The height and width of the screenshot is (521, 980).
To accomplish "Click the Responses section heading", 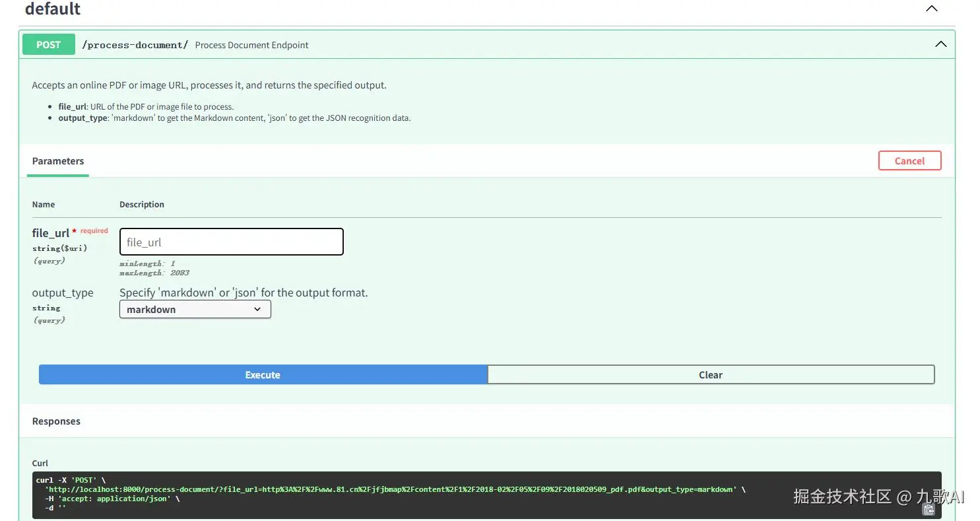I will tap(56, 421).
